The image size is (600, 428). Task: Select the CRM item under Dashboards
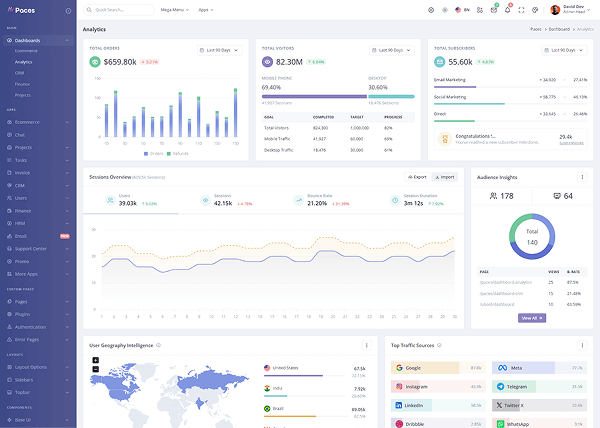pos(20,72)
